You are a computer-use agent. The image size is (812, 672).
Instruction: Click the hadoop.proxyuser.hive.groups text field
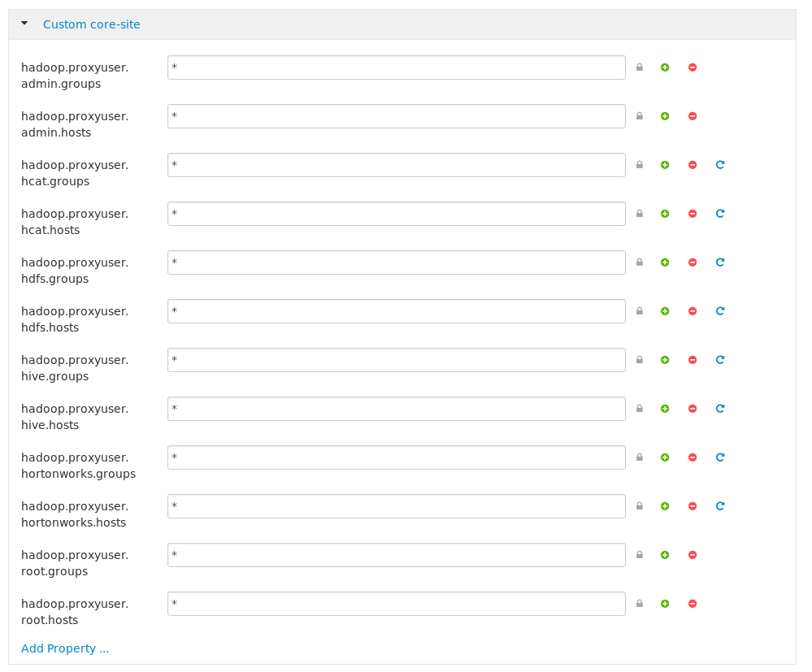pyautogui.click(x=397, y=360)
